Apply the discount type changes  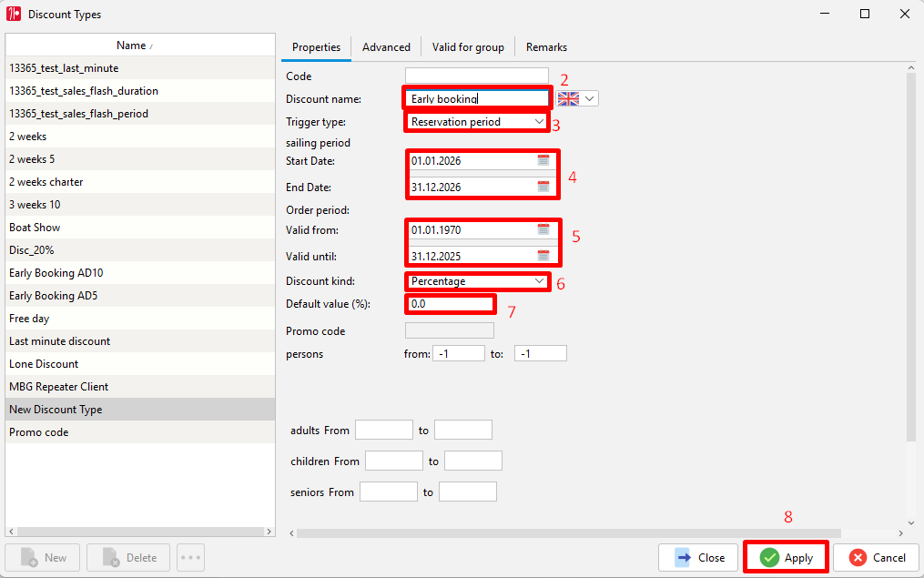point(787,557)
